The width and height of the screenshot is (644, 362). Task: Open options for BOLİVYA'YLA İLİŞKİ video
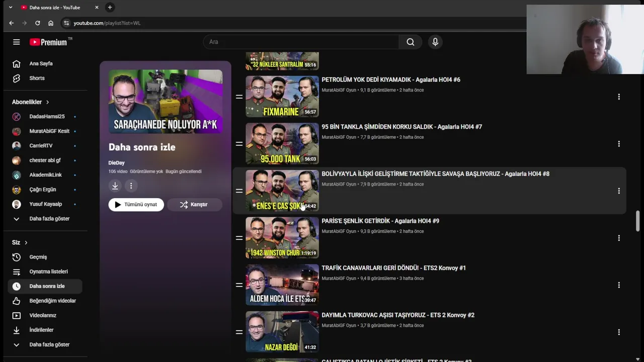[619, 191]
